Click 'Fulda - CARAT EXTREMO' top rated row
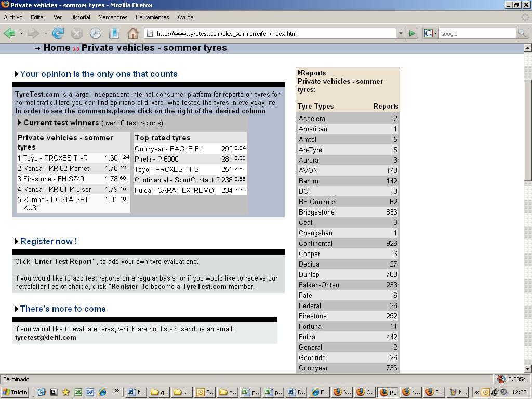This screenshot has width=532, height=399. [190, 190]
